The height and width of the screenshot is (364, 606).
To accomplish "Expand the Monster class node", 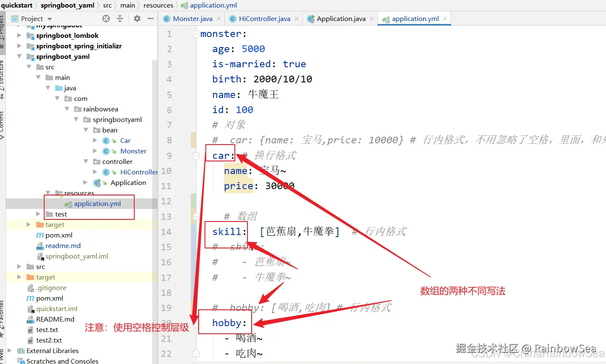I will 95,151.
